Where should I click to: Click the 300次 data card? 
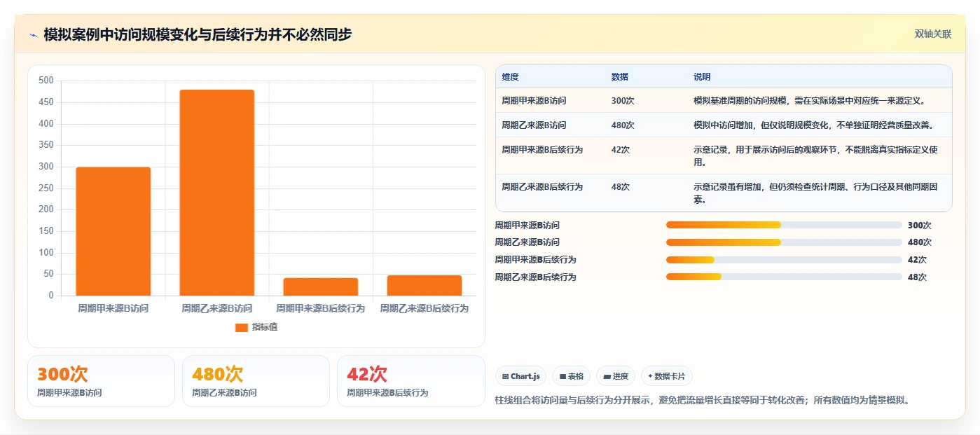click(x=101, y=381)
